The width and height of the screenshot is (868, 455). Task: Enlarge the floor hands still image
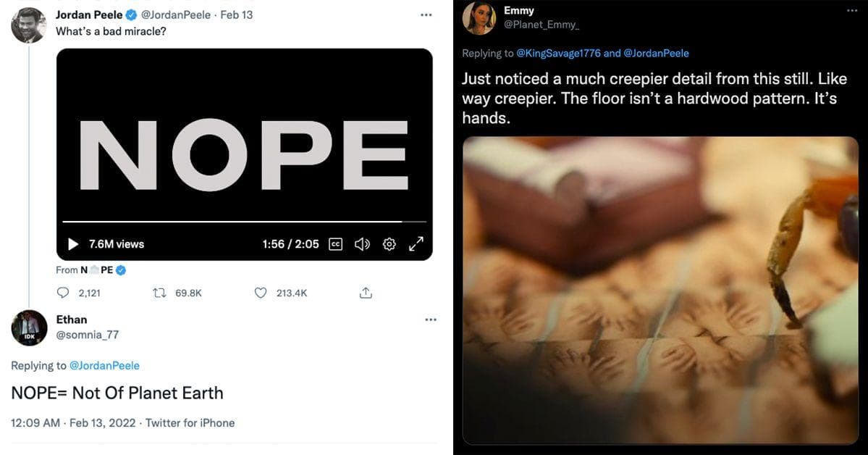(660, 290)
